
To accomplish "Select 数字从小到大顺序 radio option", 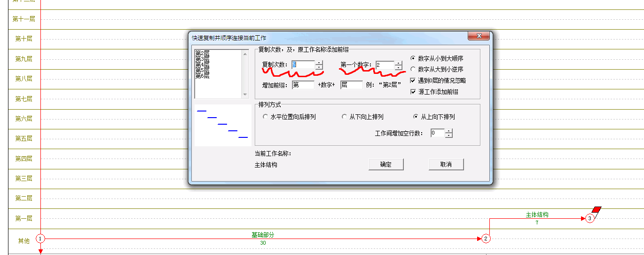I will click(x=437, y=58).
